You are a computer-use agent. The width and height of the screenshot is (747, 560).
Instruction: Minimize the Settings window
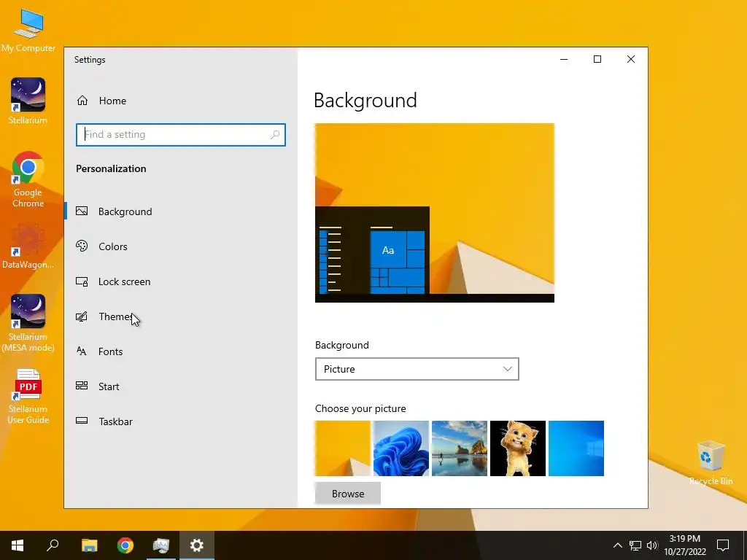coord(564,59)
